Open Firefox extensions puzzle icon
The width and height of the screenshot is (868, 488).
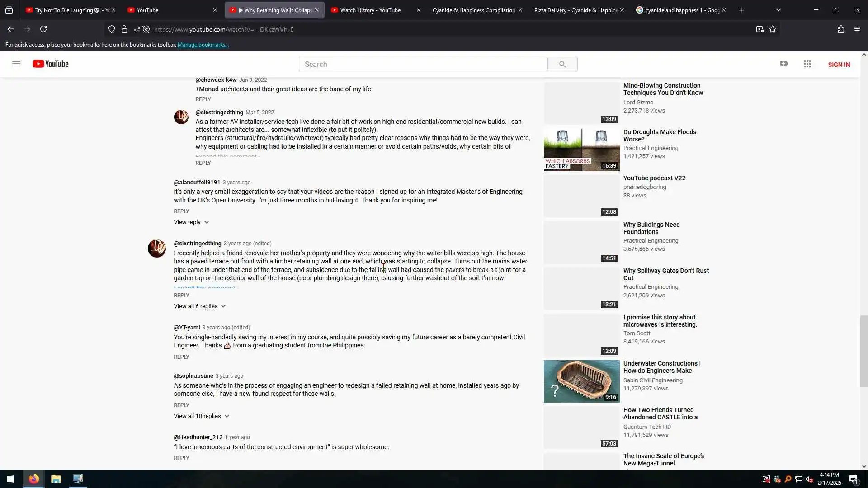[841, 29]
